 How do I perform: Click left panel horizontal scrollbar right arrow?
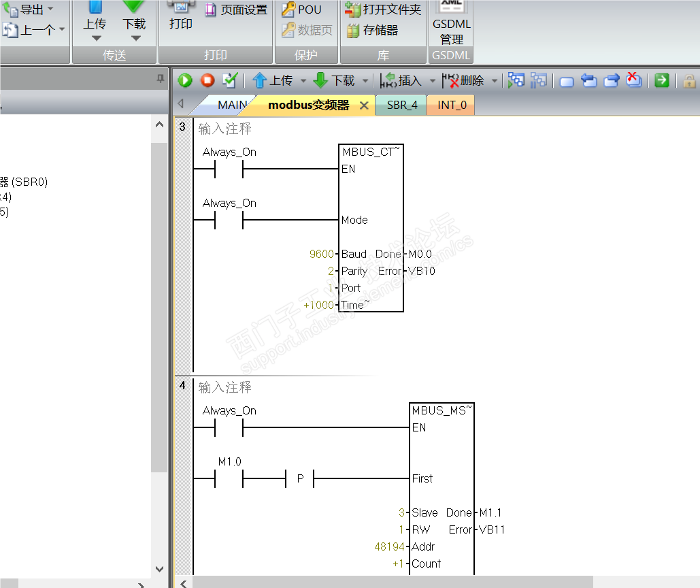[141, 585]
